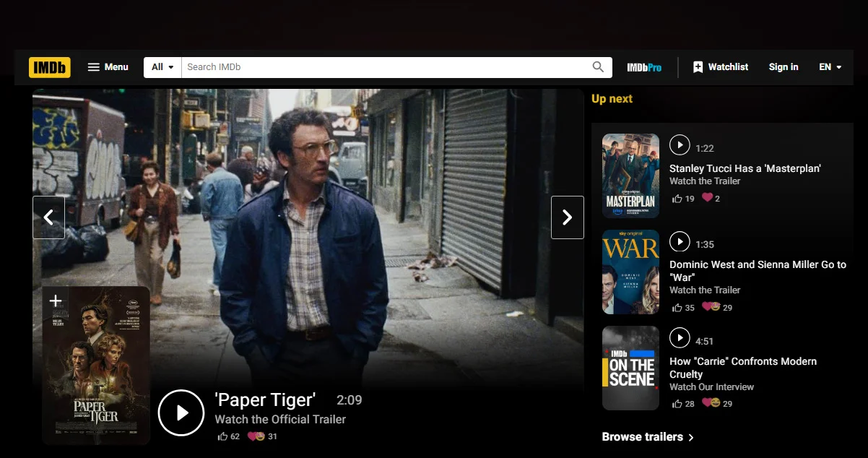
Task: Click the War trailer reactions icon
Action: (711, 307)
